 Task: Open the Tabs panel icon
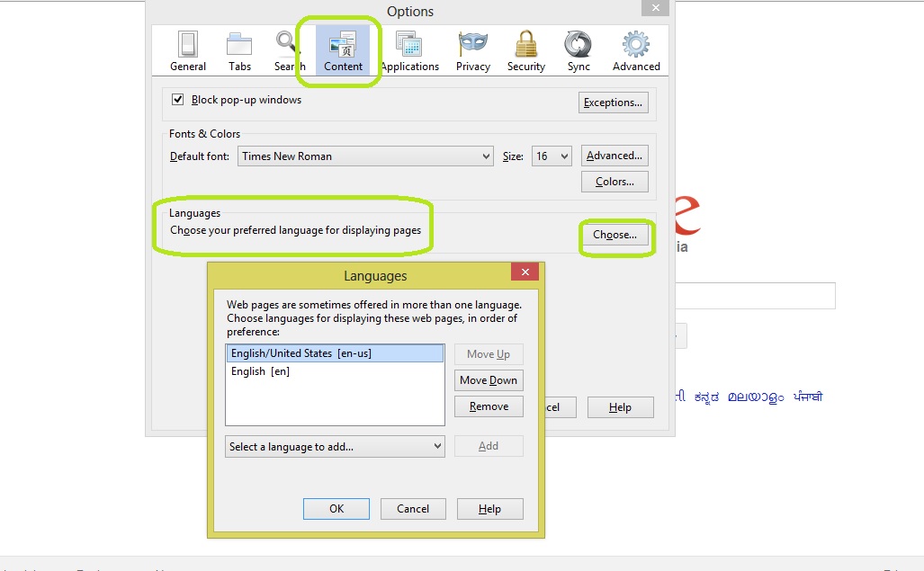(238, 49)
